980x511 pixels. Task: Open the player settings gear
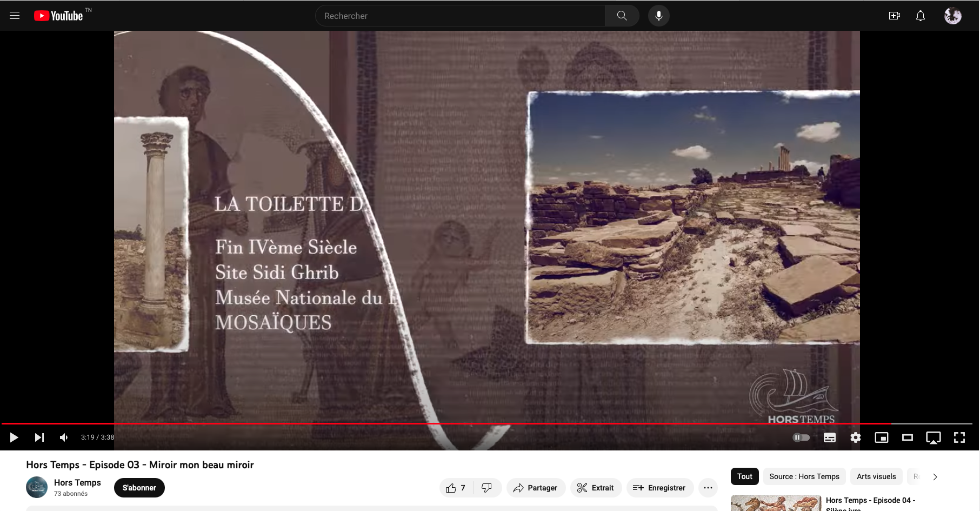tap(855, 437)
